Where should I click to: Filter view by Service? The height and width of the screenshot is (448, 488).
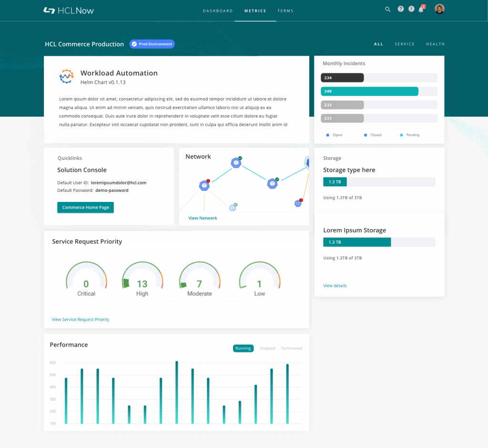click(405, 44)
